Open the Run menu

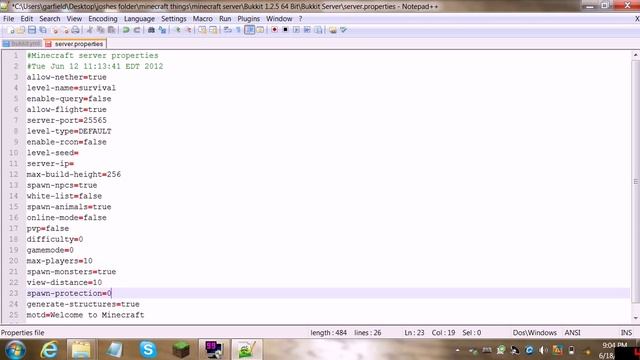225,19
